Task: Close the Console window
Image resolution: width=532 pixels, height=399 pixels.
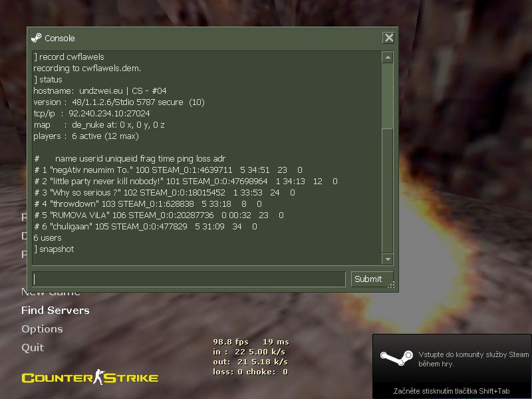Action: 389,38
